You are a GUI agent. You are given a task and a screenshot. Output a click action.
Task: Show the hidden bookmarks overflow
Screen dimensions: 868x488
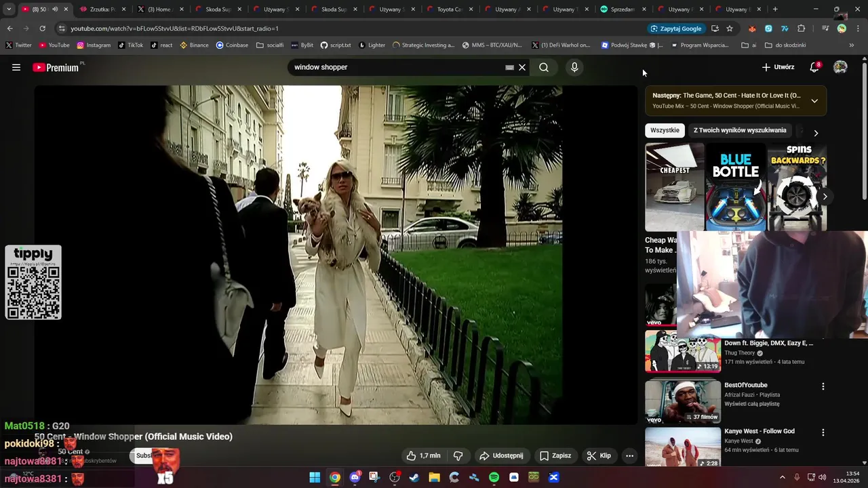(852, 45)
